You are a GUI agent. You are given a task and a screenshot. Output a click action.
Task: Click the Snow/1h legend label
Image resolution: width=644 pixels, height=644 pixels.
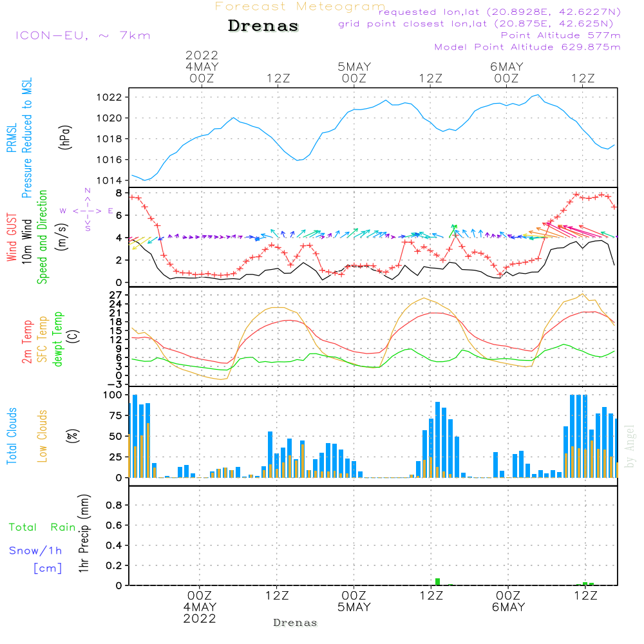pos(35,551)
